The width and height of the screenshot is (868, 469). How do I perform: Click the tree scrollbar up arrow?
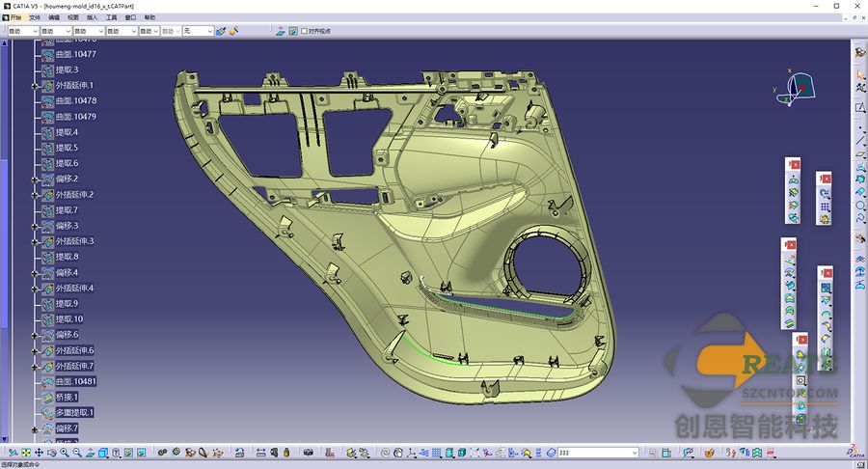(x=5, y=42)
